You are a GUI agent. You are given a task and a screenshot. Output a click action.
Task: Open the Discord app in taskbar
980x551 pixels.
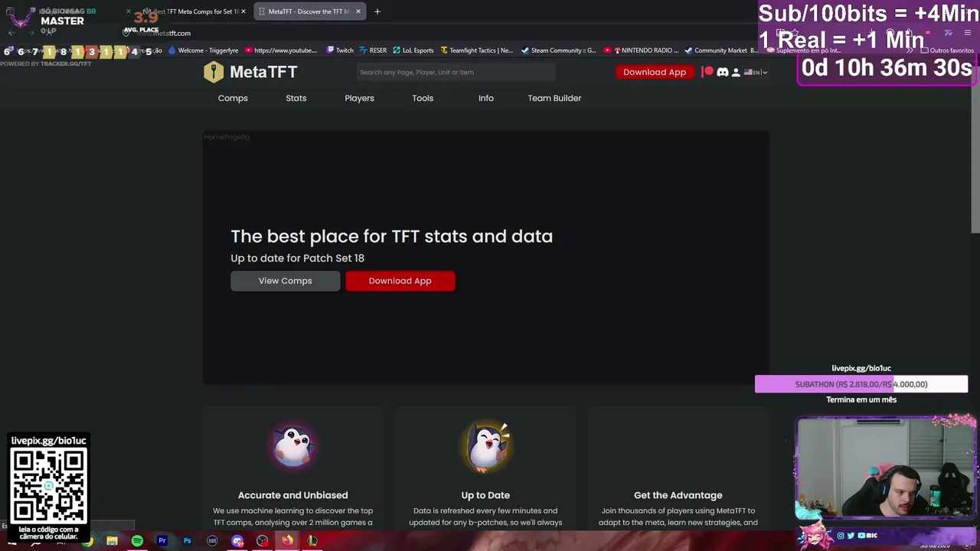pyautogui.click(x=237, y=541)
